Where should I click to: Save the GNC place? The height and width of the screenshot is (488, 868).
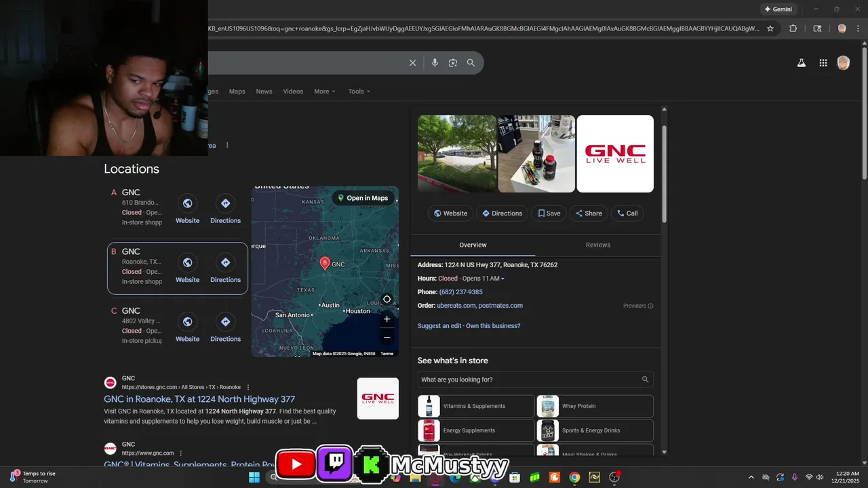pyautogui.click(x=549, y=213)
